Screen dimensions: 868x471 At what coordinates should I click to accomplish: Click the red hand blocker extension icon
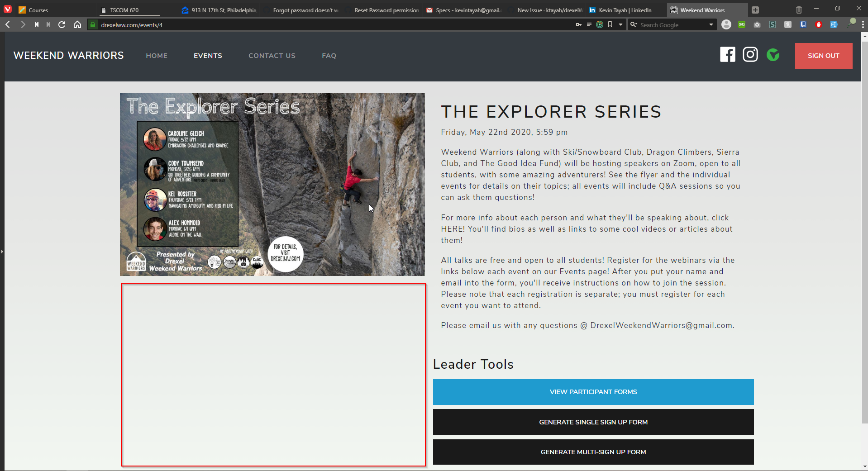pos(819,24)
